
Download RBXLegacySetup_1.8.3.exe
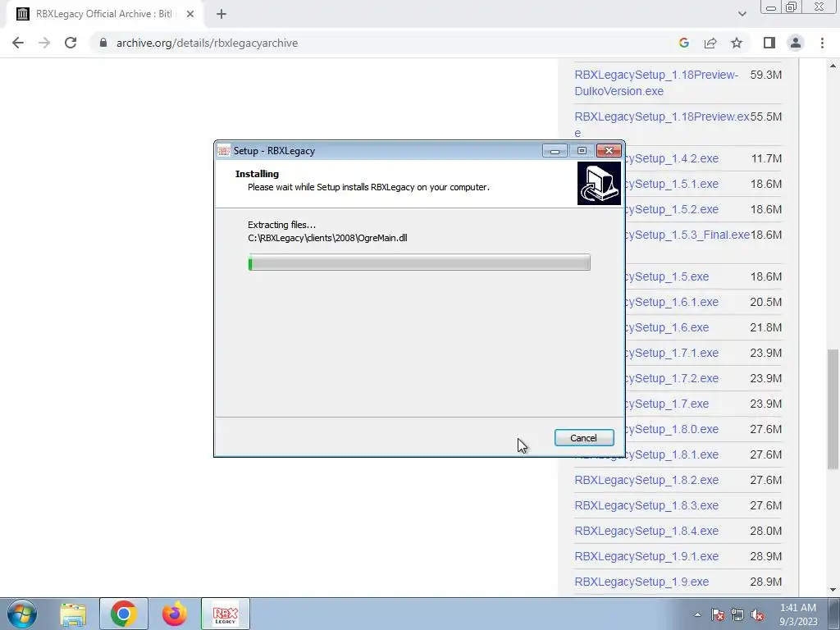pos(646,505)
